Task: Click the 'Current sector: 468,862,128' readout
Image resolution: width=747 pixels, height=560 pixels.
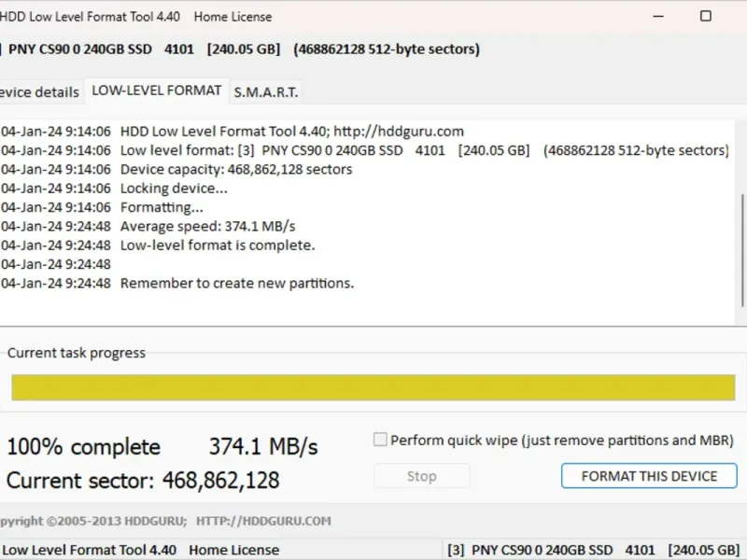Action: (x=143, y=481)
